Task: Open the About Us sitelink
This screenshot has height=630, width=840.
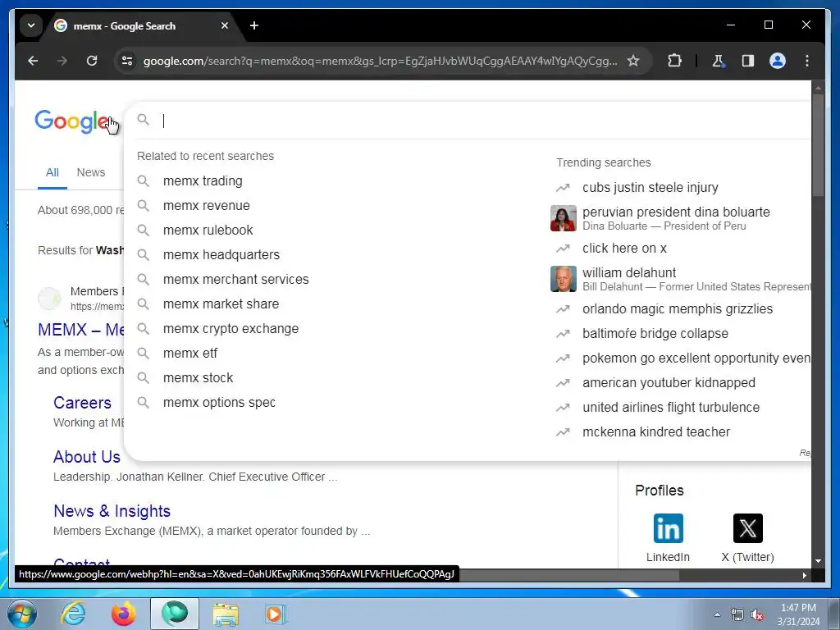Action: tap(87, 457)
